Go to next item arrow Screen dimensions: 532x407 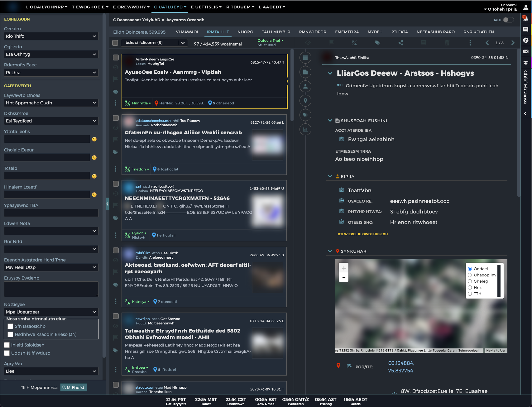[513, 43]
